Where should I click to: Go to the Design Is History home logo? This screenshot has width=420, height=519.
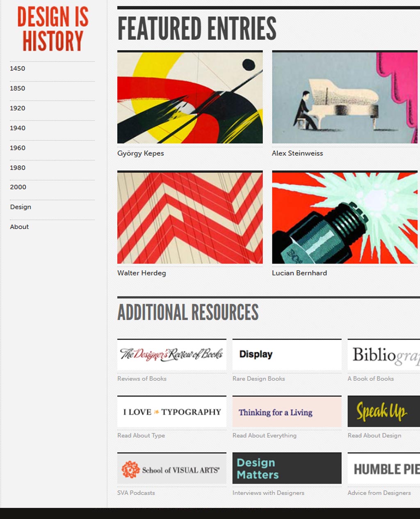[x=53, y=29]
